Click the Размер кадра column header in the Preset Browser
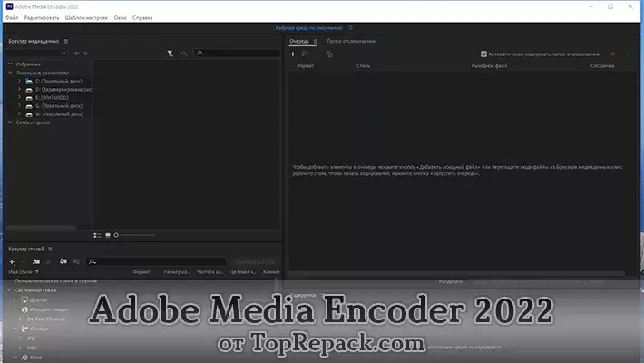Image resolution: width=644 pixels, height=363 pixels. click(x=177, y=271)
